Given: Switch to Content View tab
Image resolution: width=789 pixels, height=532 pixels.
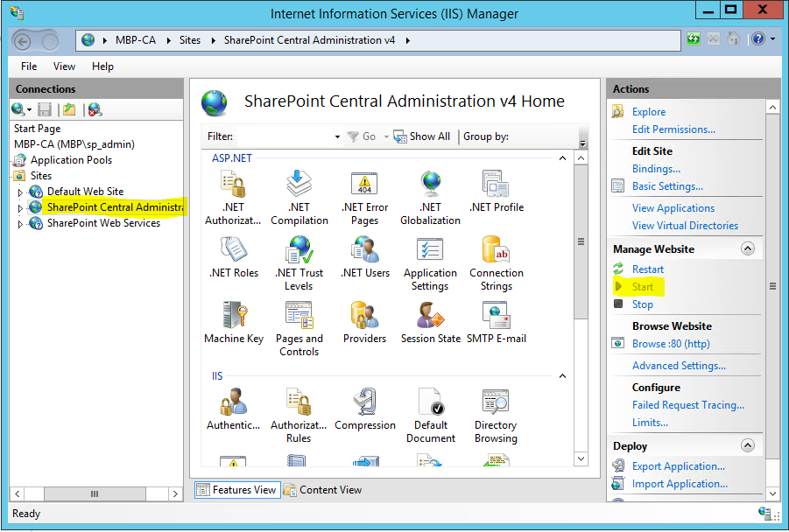Looking at the screenshot, I should pos(322,490).
